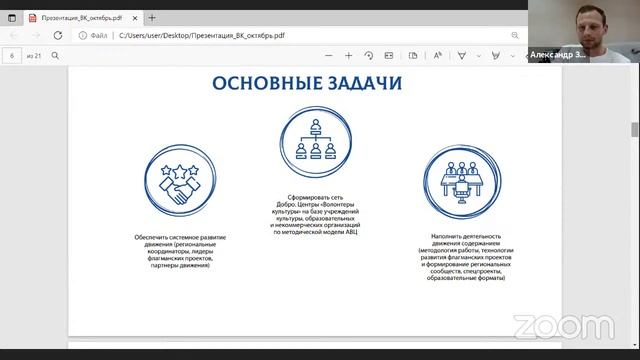Refresh the PDF page
Viewport: 640px width, 360px height.
point(58,36)
